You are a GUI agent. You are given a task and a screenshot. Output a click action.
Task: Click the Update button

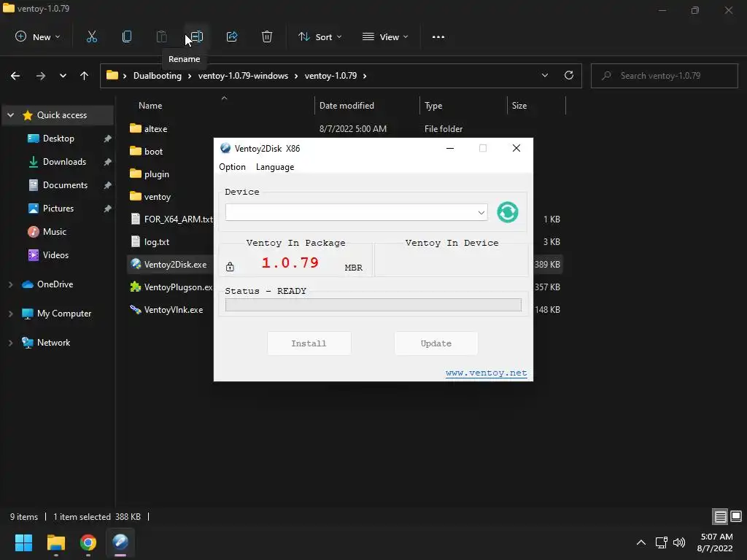(x=436, y=343)
